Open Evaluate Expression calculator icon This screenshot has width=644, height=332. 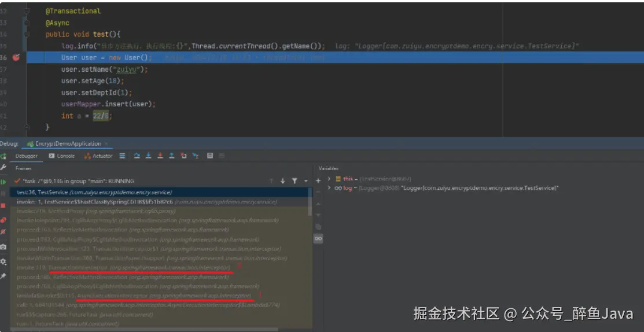(x=210, y=156)
